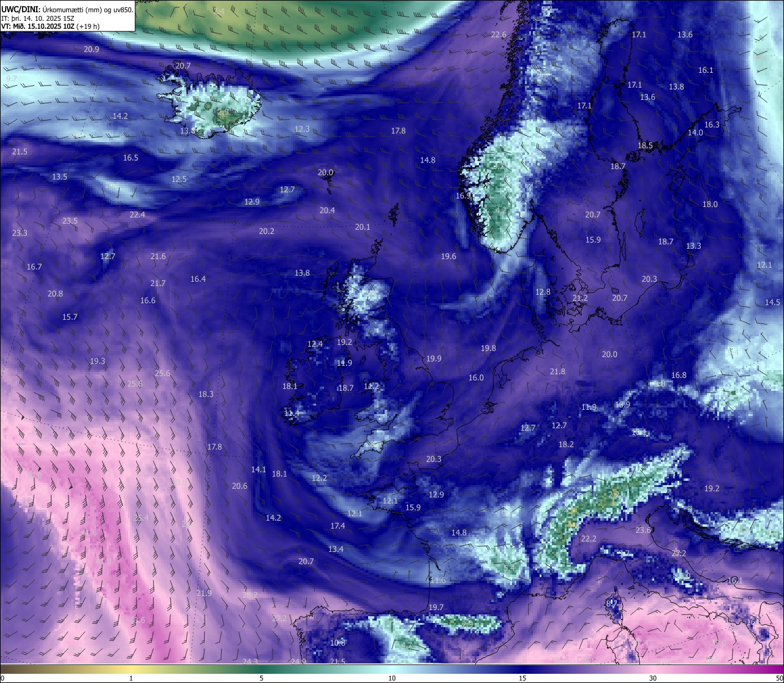
Task: Click the 16.0 value on the map
Action: coord(477,378)
